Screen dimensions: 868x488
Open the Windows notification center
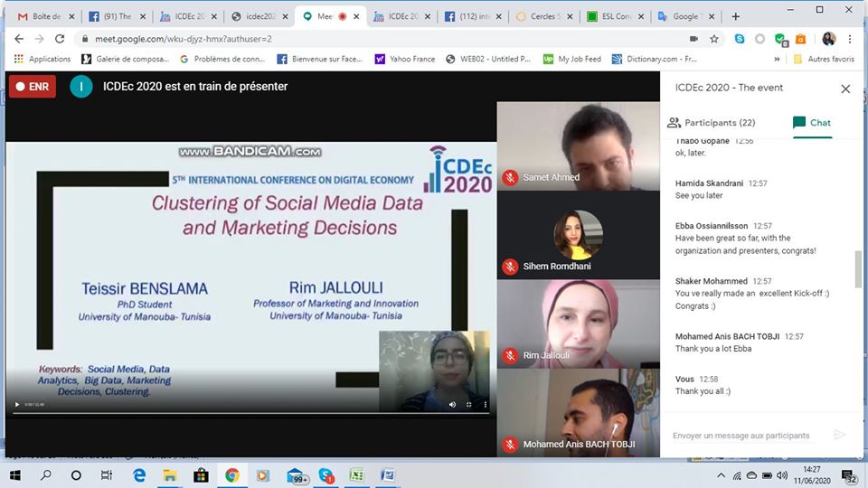849,476
